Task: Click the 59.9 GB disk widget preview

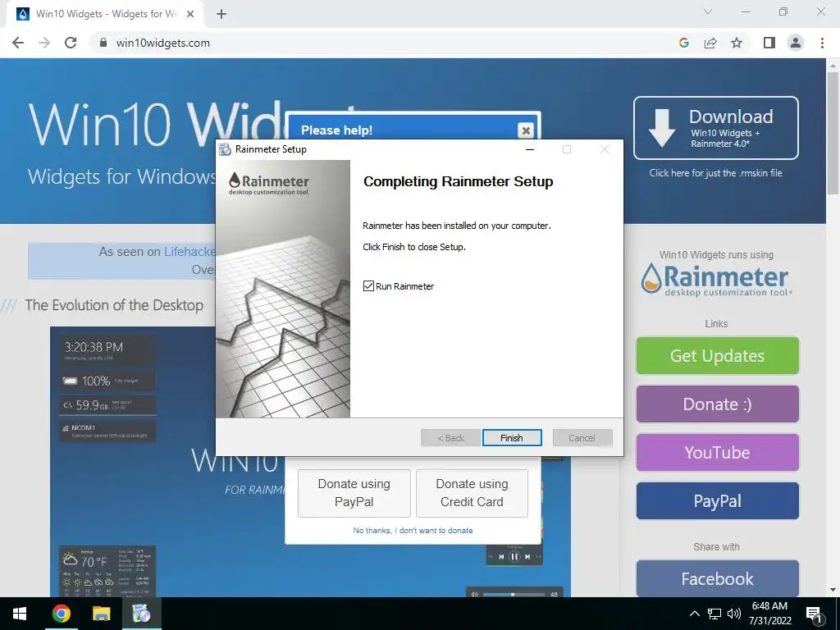Action: (x=107, y=405)
